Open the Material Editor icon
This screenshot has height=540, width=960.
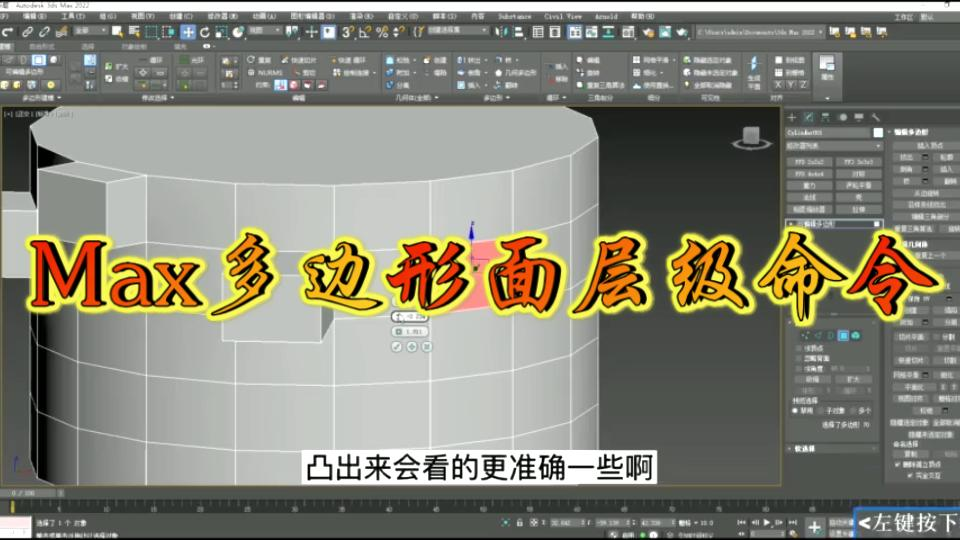click(628, 32)
